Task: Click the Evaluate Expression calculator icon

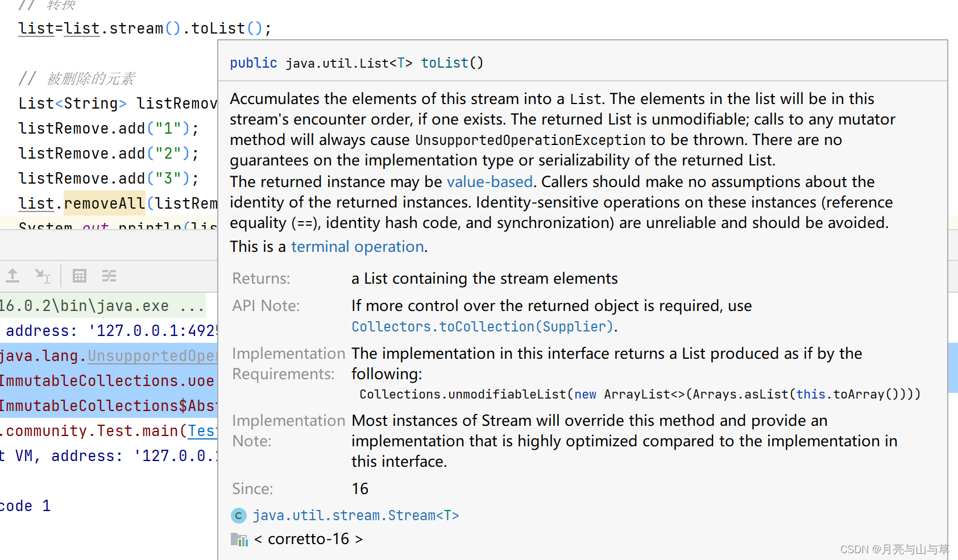Action: click(79, 276)
